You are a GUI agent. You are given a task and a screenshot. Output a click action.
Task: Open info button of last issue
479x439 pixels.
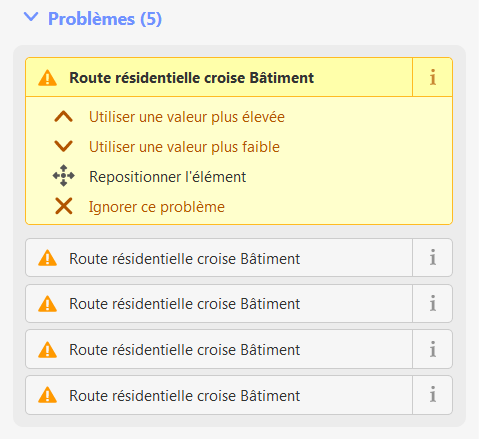tap(432, 395)
